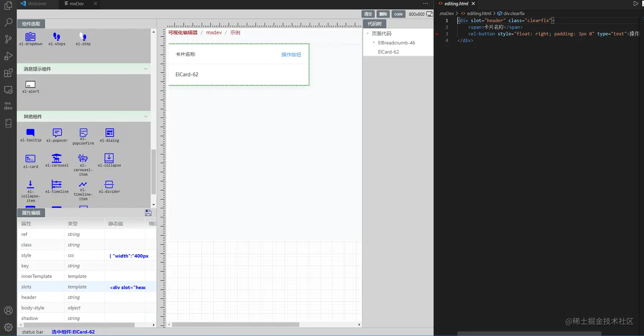
Task: Open the mx dev activity bar item
Action: [8, 106]
